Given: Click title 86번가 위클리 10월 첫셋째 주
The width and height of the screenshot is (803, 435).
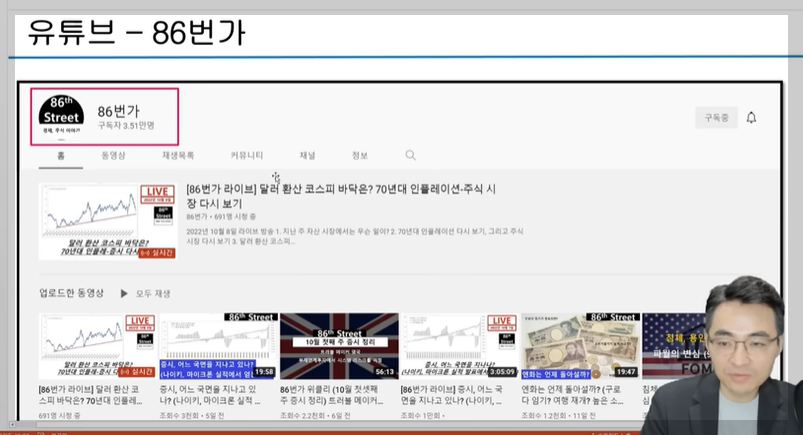Looking at the screenshot, I should pyautogui.click(x=331, y=395).
